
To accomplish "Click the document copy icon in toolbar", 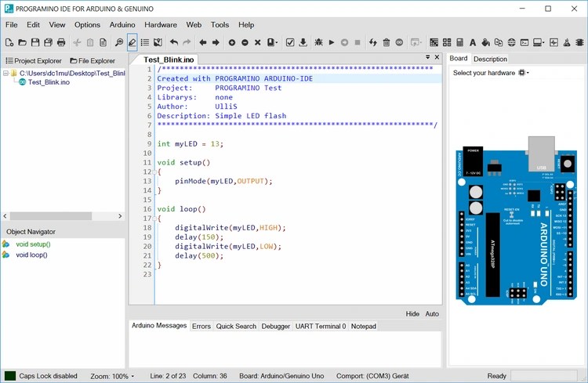I will pyautogui.click(x=103, y=42).
